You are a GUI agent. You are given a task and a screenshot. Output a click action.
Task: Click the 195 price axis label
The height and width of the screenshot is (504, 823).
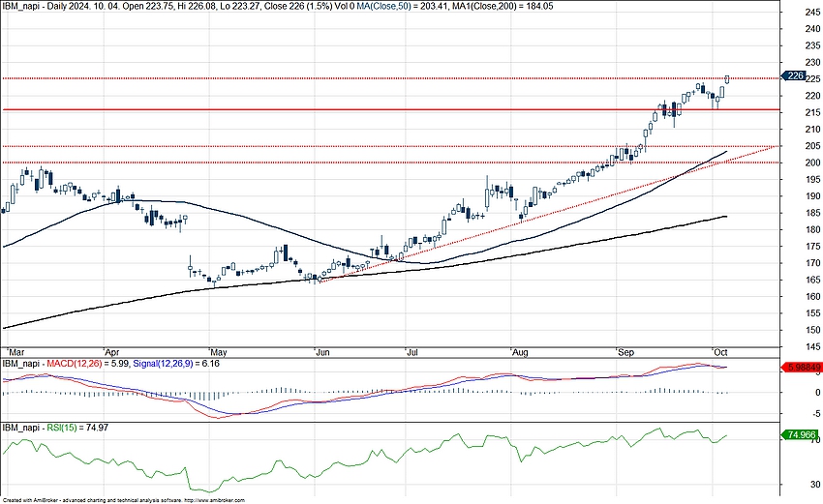tap(812, 180)
